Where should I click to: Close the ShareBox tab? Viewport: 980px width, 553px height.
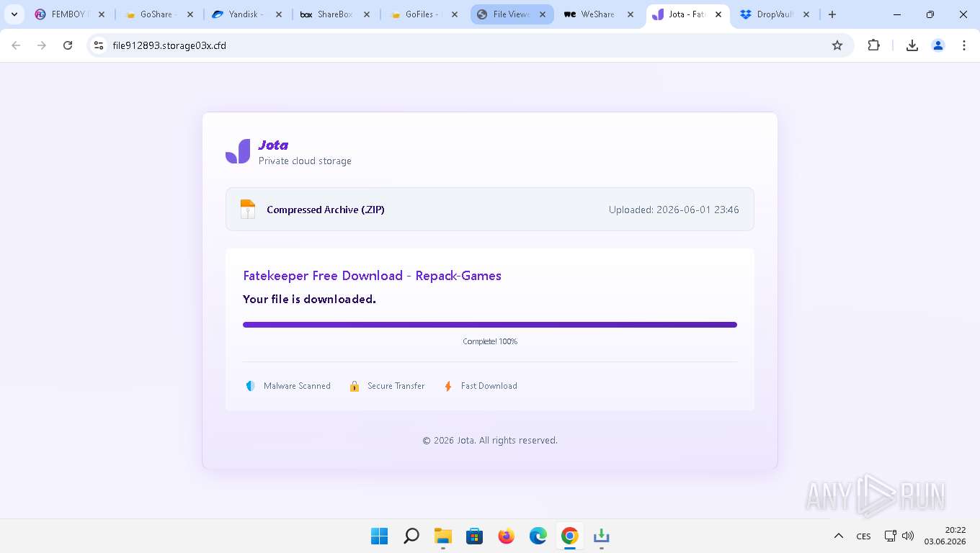tap(367, 14)
